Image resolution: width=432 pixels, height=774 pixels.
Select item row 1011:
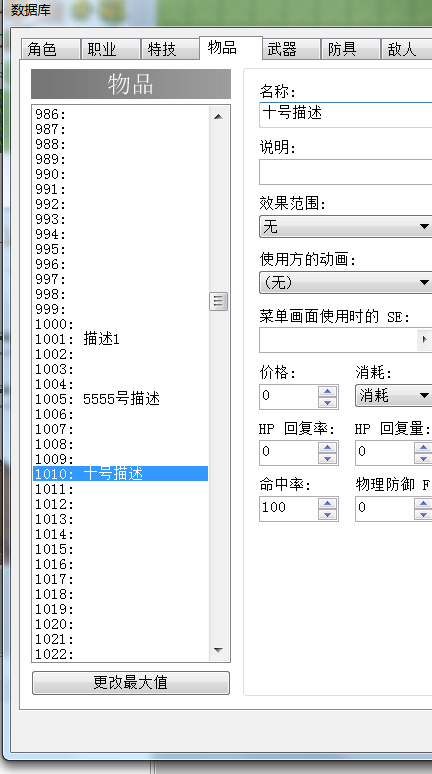[x=120, y=489]
